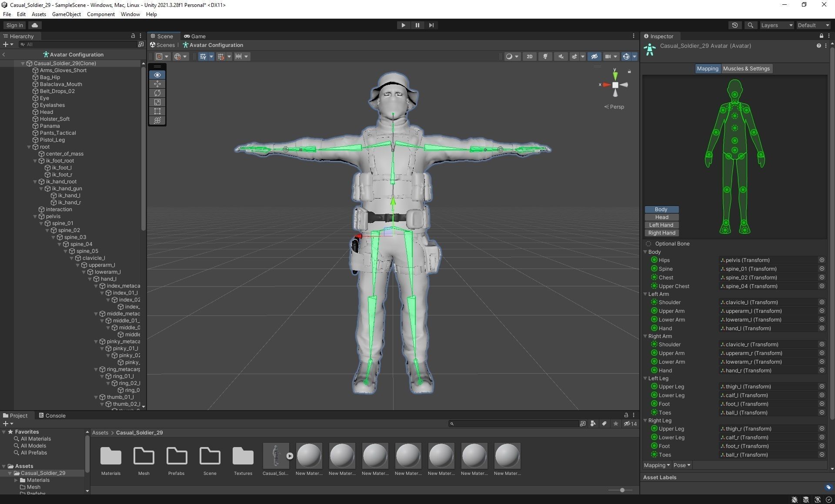Collapse the Left Arm section in Inspector
The height and width of the screenshot is (504, 835).
click(645, 294)
